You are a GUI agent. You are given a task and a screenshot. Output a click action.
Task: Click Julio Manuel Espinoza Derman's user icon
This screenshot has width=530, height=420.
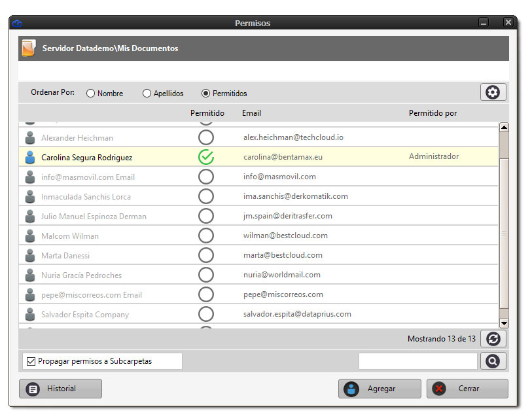coord(30,216)
